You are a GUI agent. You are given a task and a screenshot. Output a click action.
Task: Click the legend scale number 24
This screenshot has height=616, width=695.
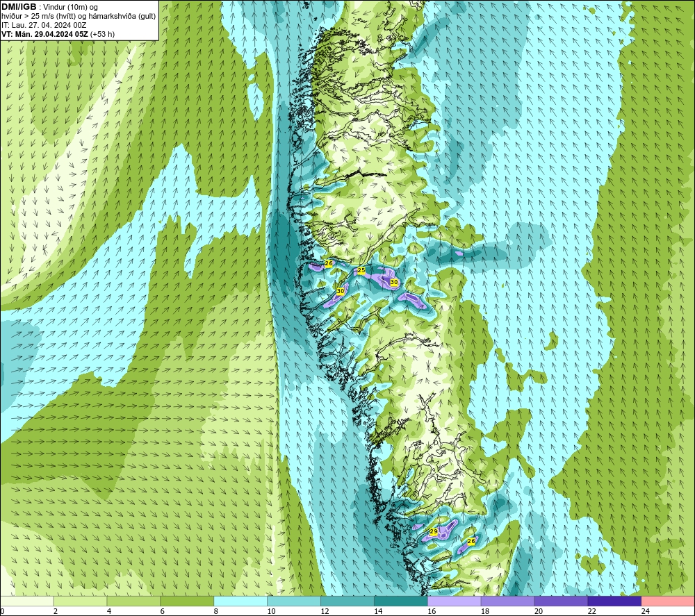646,611
